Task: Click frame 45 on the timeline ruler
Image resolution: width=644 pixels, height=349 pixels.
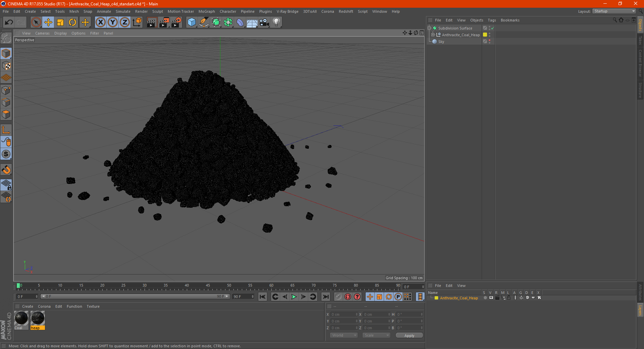Action: coord(208,286)
